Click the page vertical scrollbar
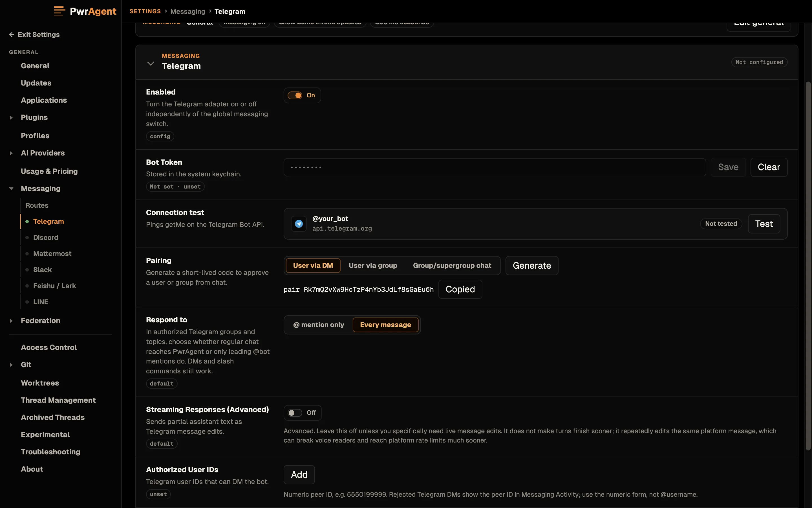812x508 pixels. pyautogui.click(x=808, y=265)
